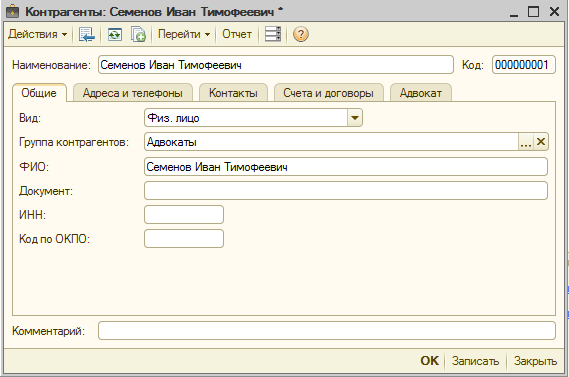This screenshot has height=377, width=569.
Task: Open the Действия dropdown menu
Action: click(38, 34)
